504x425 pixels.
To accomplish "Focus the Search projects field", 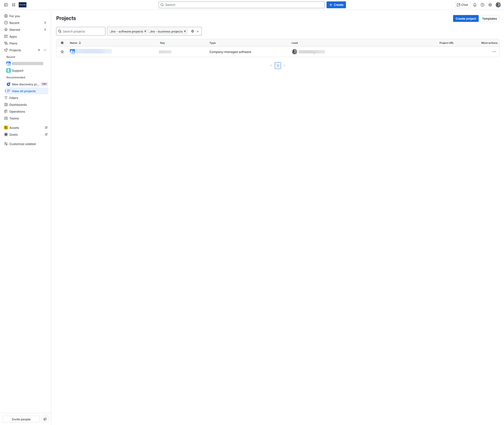I will pos(81,31).
